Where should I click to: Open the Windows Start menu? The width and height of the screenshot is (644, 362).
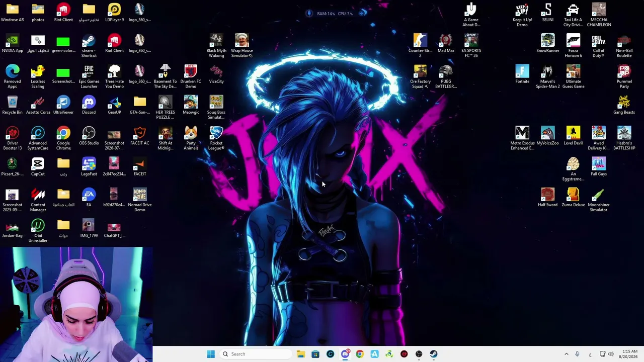coord(211,354)
